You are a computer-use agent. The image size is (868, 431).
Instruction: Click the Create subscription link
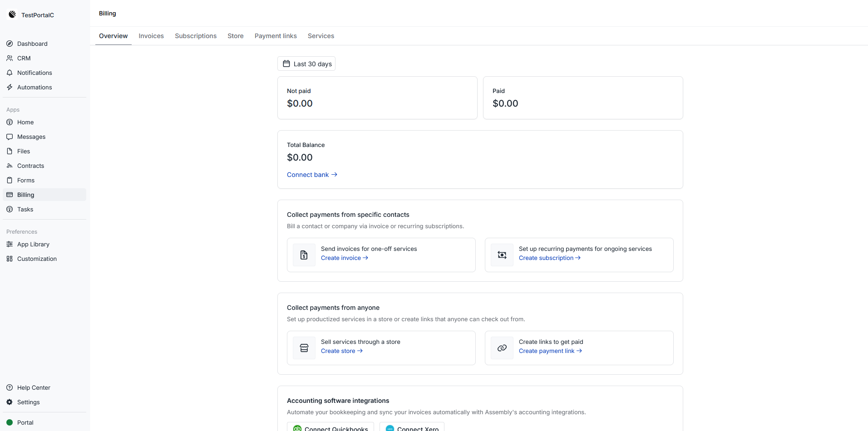[549, 258]
